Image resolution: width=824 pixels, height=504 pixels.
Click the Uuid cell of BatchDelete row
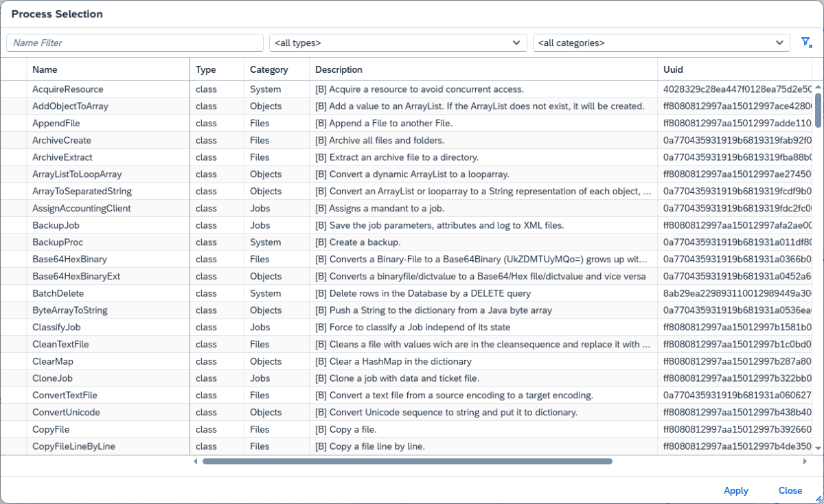click(x=735, y=293)
